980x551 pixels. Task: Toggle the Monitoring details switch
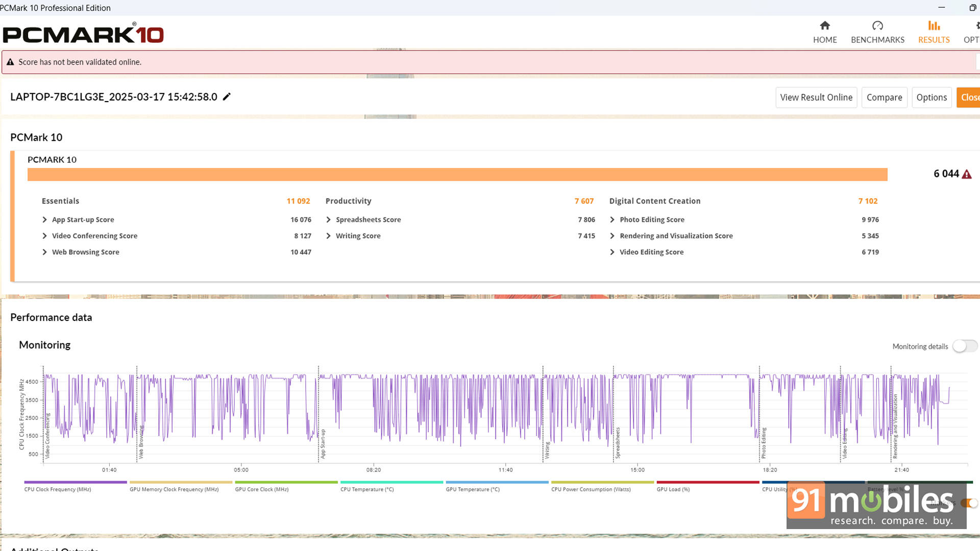point(965,346)
